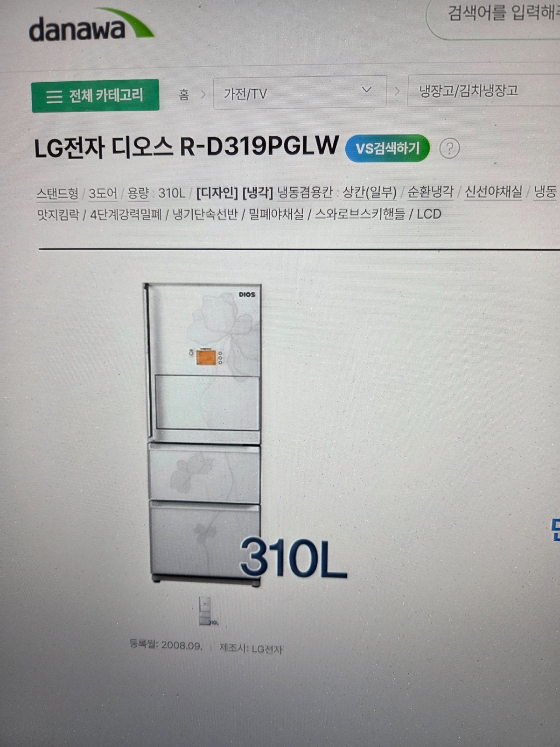Select the 냉동겸용칸 spec link

tap(305, 192)
